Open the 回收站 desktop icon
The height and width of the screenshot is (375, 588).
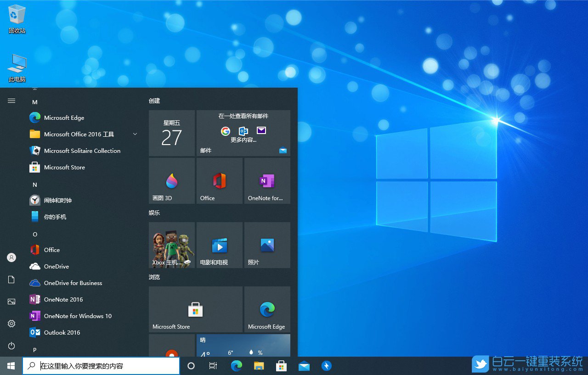(16, 14)
